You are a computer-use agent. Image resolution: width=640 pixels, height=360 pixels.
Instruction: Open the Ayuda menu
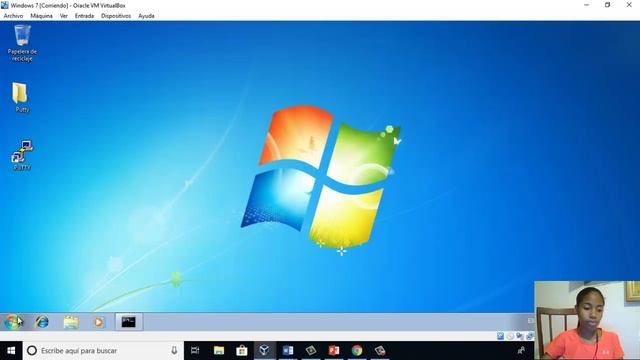(146, 16)
